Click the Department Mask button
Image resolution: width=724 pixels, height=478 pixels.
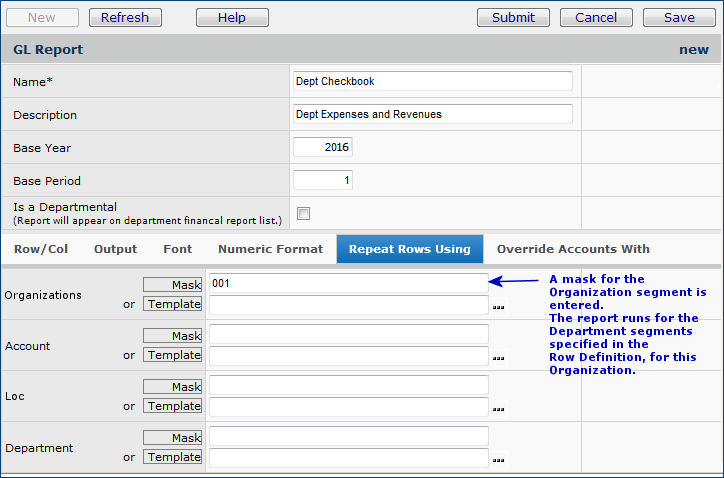pyautogui.click(x=172, y=437)
